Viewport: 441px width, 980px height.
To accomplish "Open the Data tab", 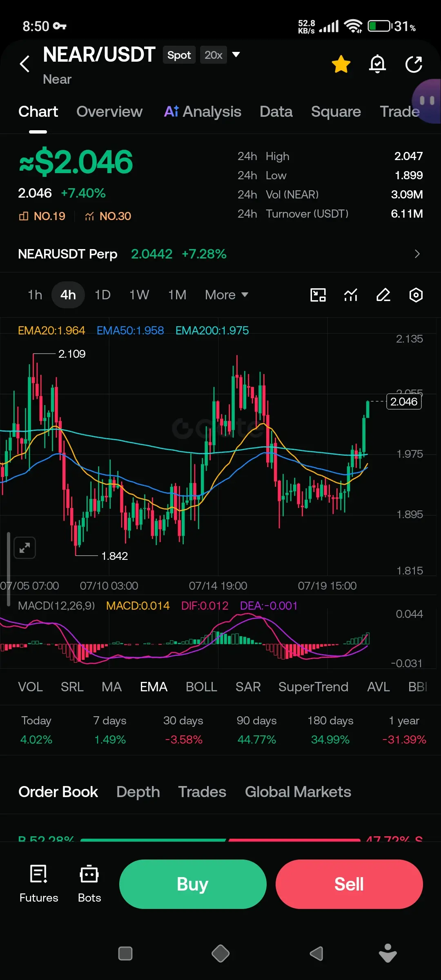I will 276,111.
